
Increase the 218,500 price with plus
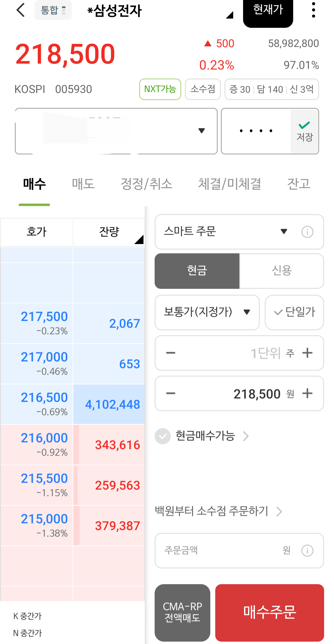point(307,394)
